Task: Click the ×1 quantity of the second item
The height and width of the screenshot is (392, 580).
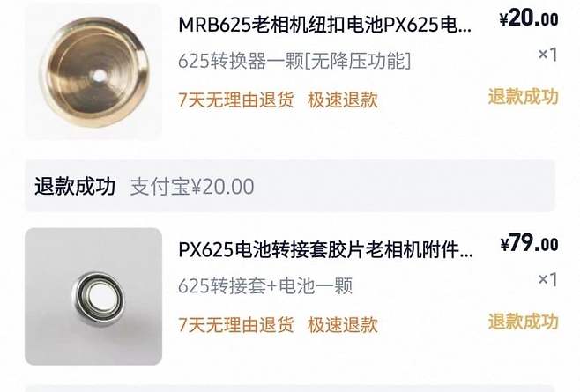Action: click(x=547, y=279)
